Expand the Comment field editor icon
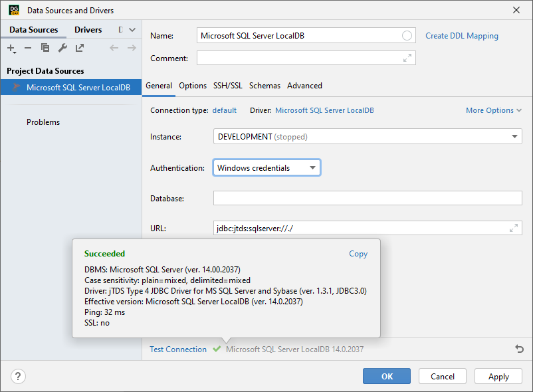 coord(407,58)
